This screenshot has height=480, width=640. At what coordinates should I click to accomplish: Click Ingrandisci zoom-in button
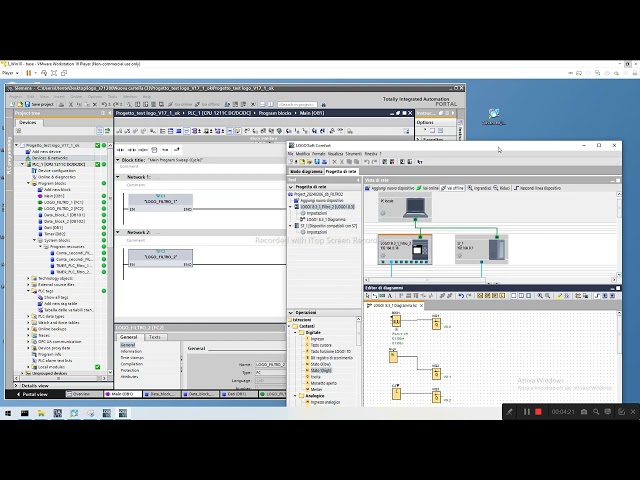[479, 188]
